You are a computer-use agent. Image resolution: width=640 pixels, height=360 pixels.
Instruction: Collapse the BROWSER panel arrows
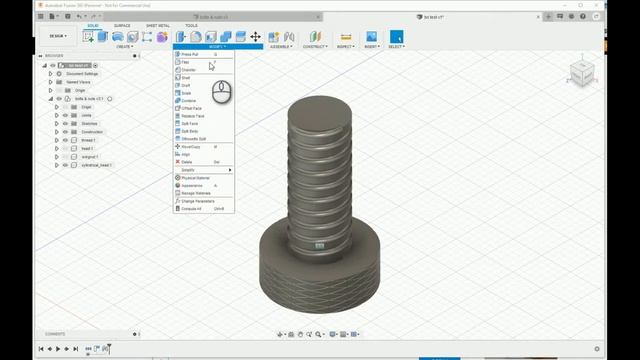pos(40,56)
